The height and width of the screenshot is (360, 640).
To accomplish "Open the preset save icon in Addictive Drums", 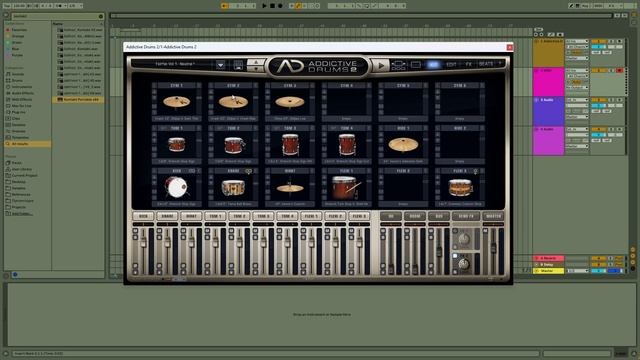I will 238,65.
